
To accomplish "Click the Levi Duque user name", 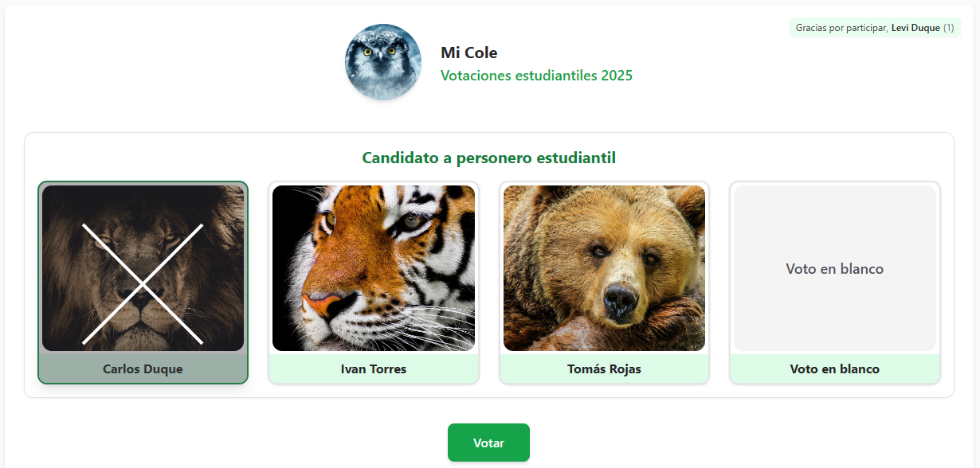I will pyautogui.click(x=915, y=28).
